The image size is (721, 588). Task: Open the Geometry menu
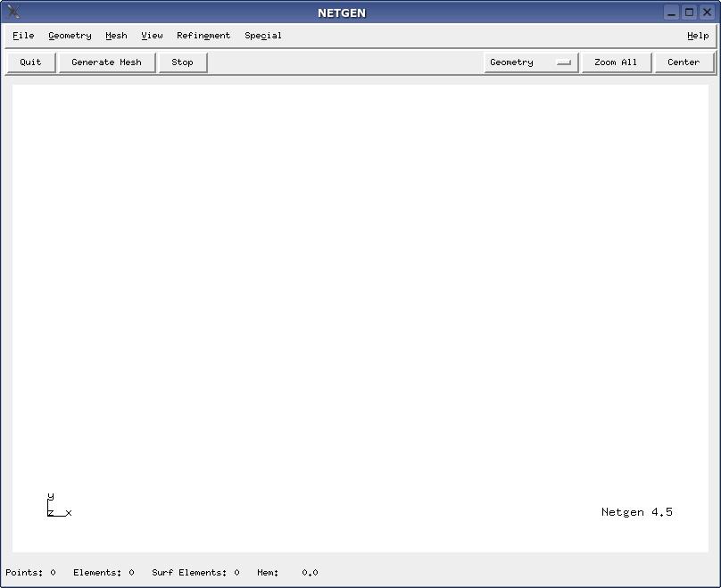[x=70, y=36]
